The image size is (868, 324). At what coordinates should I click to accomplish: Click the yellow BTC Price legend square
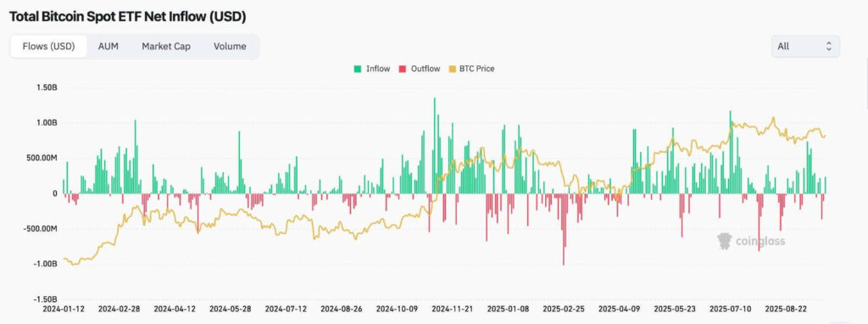click(453, 70)
